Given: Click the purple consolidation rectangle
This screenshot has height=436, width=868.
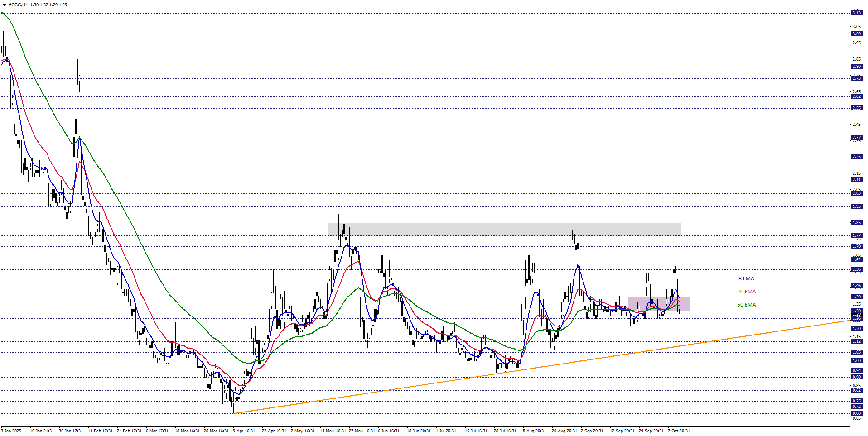Looking at the screenshot, I should coord(659,304).
